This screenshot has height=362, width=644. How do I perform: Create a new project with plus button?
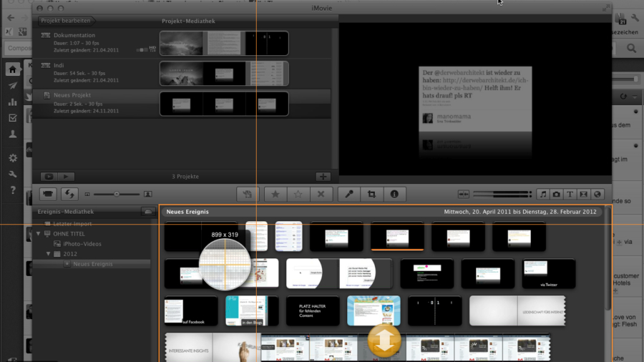pyautogui.click(x=323, y=177)
